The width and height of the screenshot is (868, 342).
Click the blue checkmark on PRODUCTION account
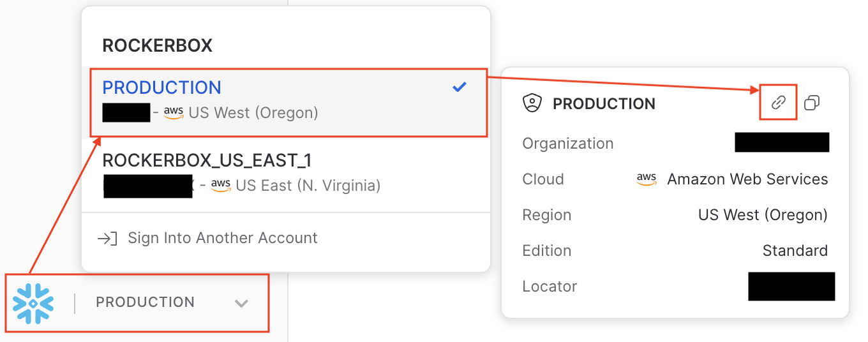pyautogui.click(x=459, y=87)
